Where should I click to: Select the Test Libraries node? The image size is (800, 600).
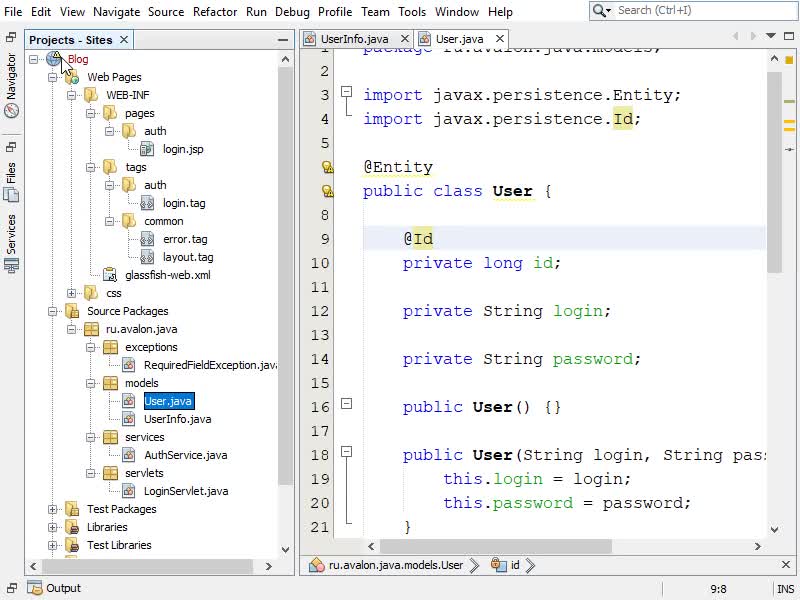(119, 545)
